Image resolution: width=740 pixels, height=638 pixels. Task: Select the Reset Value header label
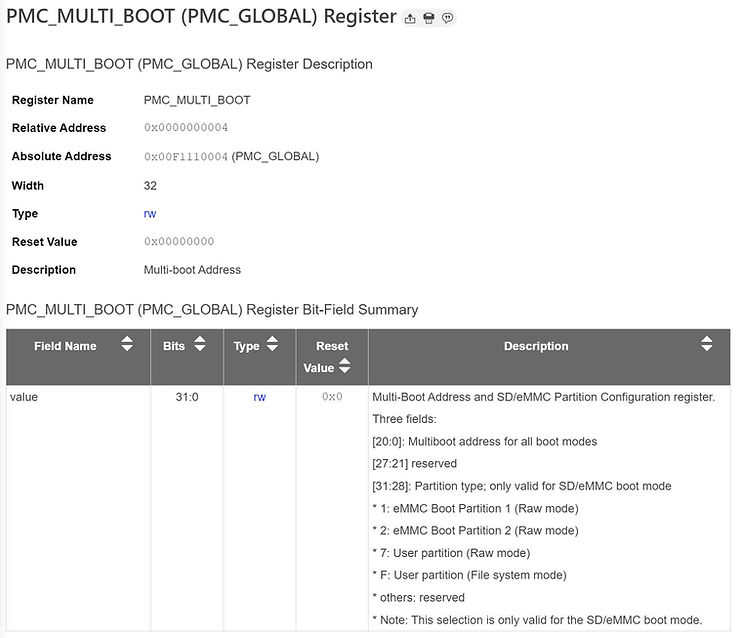pyautogui.click(x=326, y=357)
